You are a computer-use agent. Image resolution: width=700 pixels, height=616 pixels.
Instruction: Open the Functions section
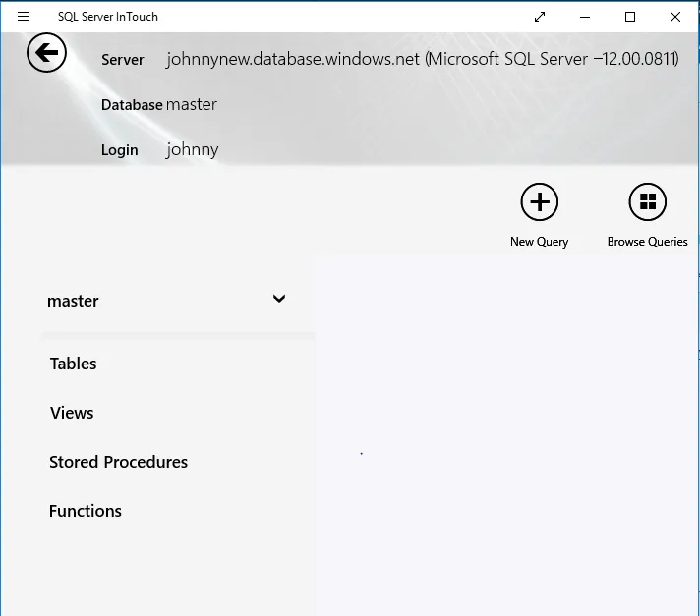(86, 511)
